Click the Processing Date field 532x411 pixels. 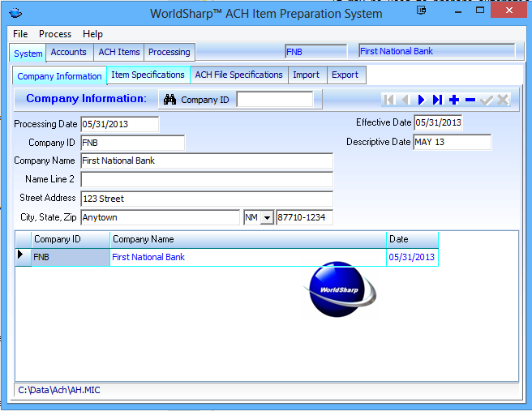point(120,124)
